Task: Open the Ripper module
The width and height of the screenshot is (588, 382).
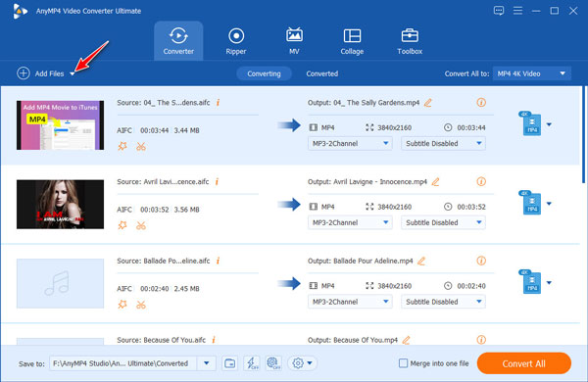Action: click(x=236, y=41)
